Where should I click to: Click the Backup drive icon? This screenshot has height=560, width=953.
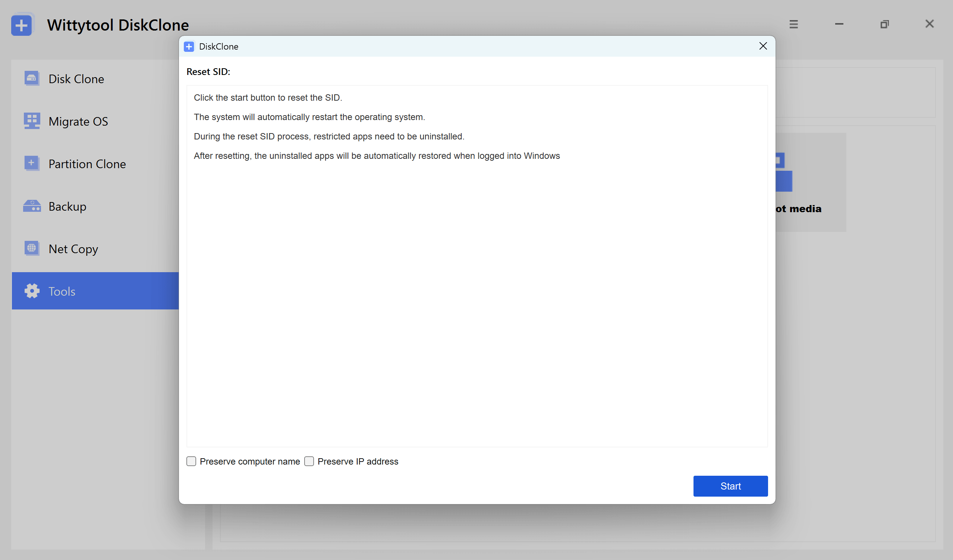point(32,206)
